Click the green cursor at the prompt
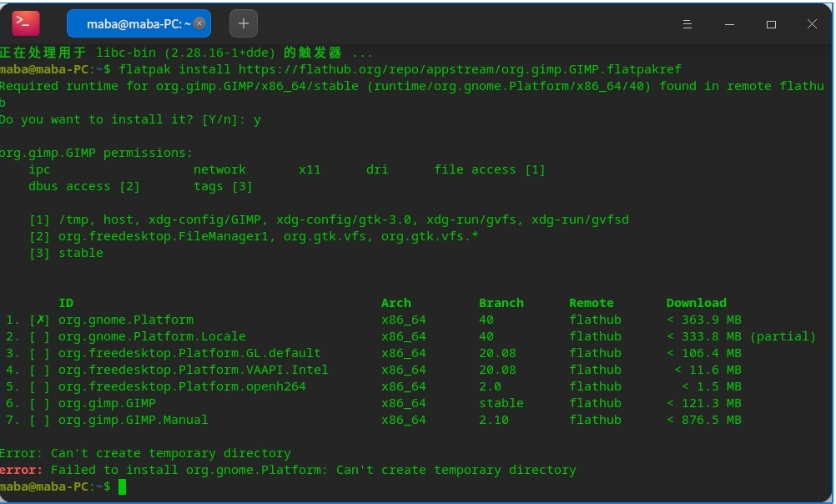836x504 pixels. [122, 486]
